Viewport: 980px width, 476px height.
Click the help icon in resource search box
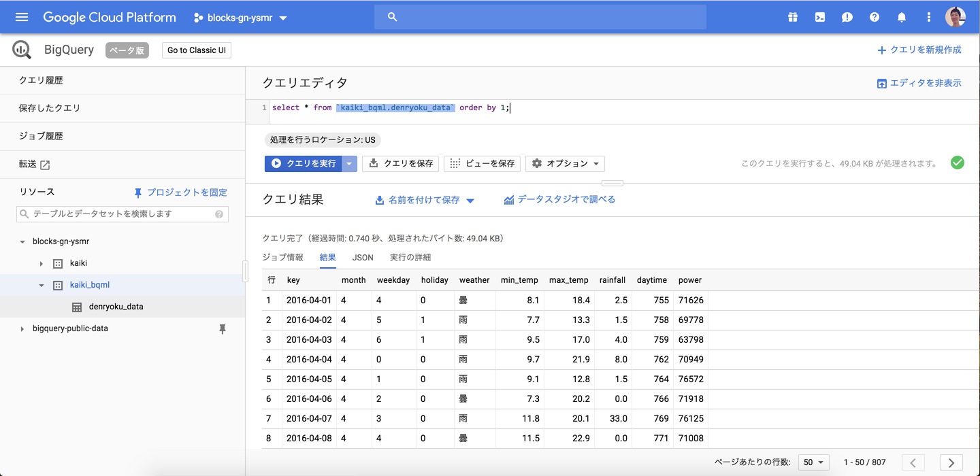point(219,214)
